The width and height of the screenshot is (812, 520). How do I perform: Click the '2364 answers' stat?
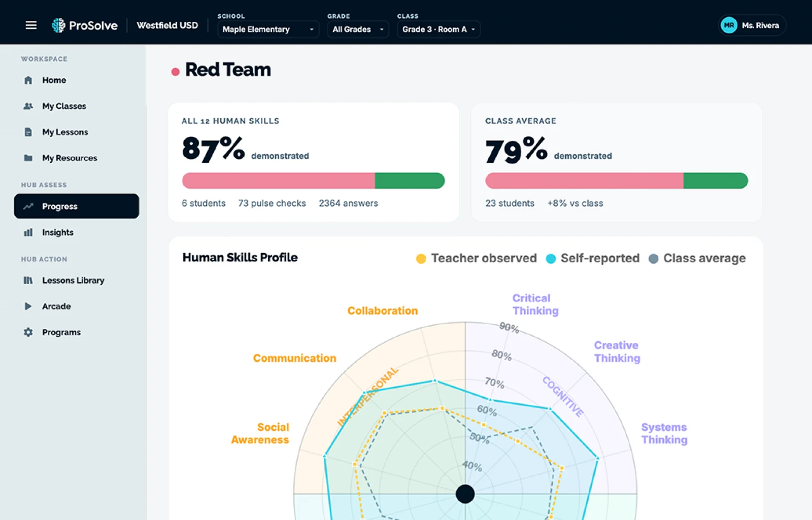348,203
